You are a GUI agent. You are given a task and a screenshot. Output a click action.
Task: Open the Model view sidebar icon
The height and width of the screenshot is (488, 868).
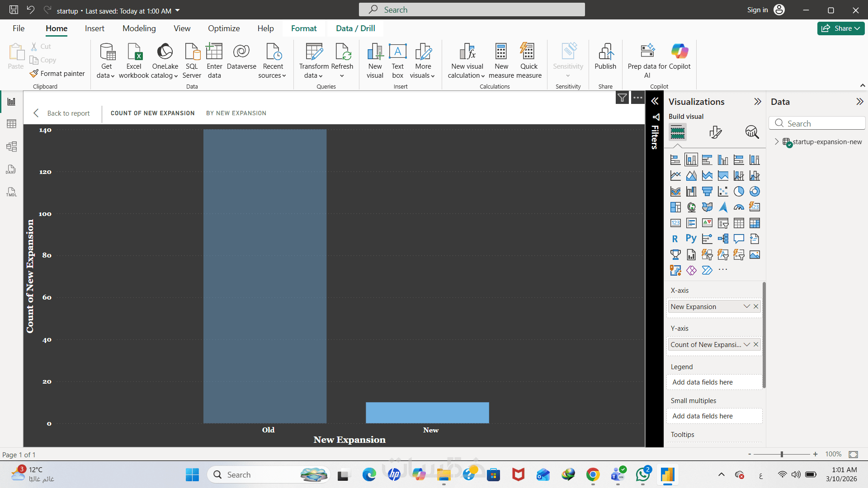click(x=12, y=146)
